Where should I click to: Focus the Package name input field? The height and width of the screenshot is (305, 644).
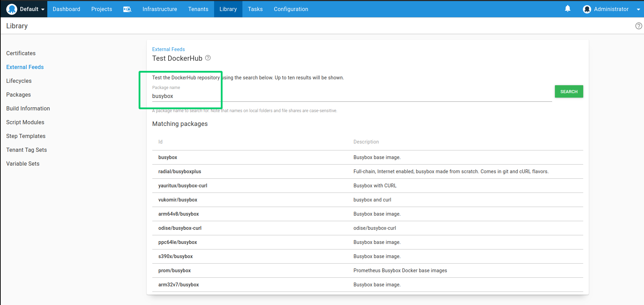tap(352, 96)
